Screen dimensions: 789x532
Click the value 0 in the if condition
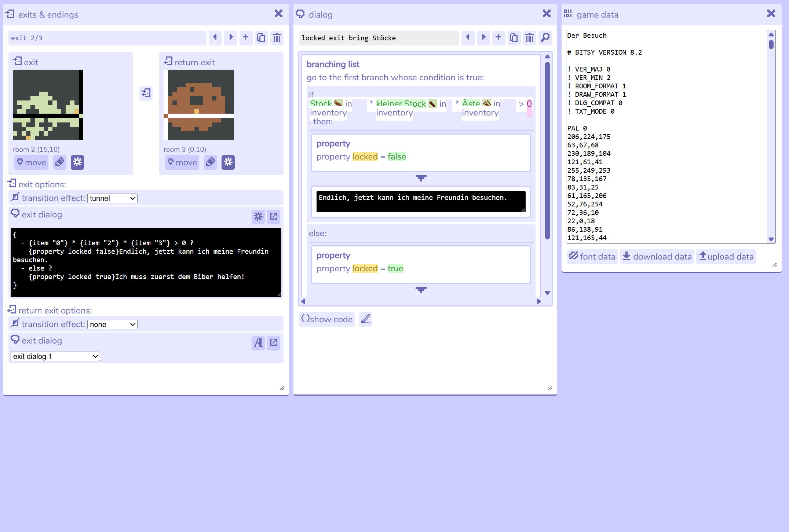point(529,104)
